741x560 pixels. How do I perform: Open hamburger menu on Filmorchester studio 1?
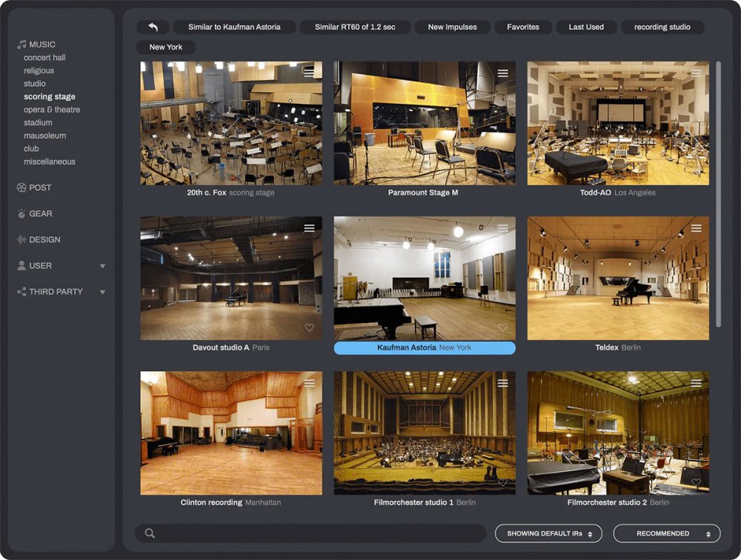502,383
